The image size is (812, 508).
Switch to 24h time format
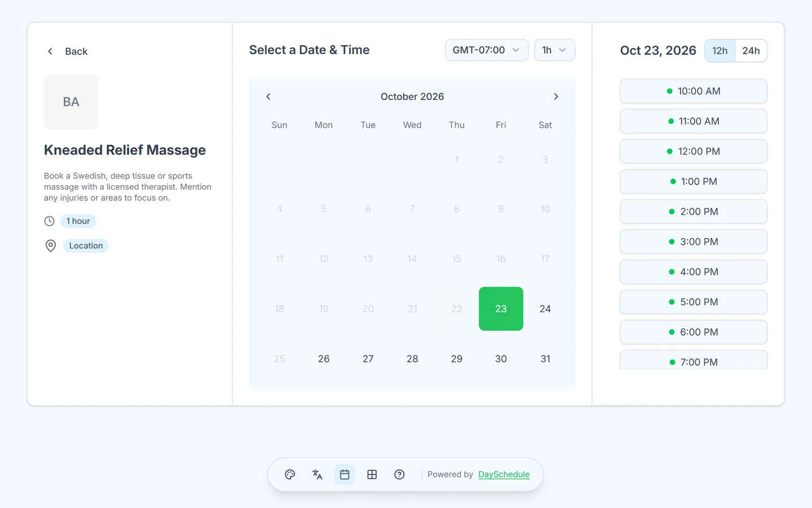point(751,51)
